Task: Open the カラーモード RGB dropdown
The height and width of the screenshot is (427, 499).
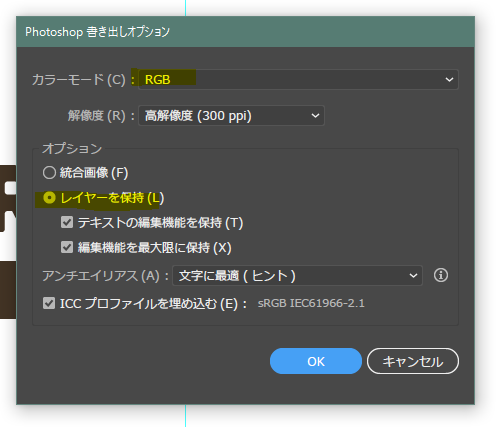Action: tap(298, 79)
